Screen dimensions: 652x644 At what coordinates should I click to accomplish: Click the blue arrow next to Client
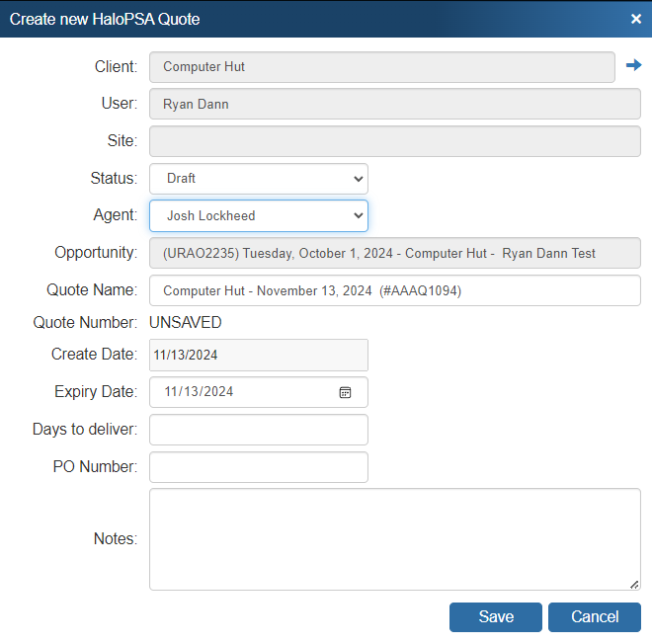[633, 65]
